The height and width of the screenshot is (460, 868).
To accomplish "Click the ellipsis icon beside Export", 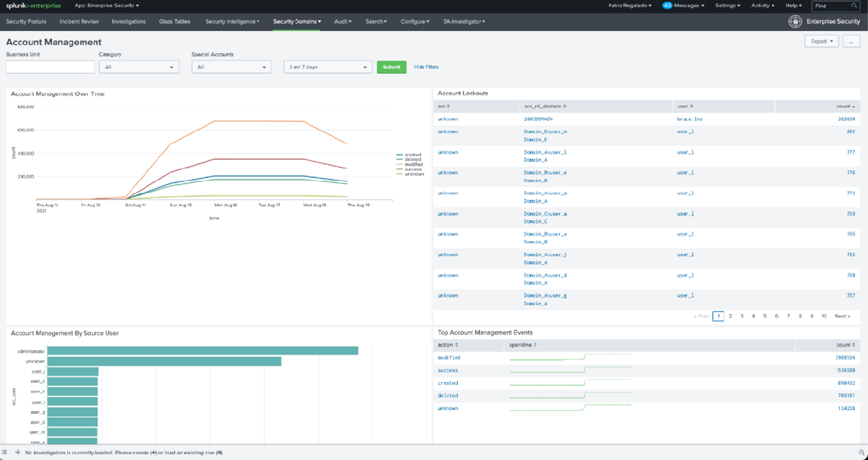I will [x=851, y=42].
